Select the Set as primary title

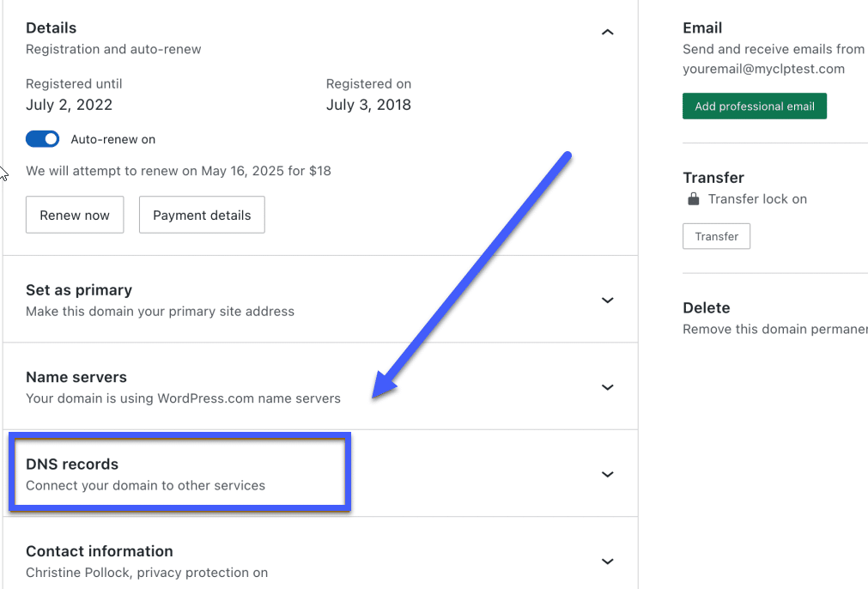pos(79,290)
